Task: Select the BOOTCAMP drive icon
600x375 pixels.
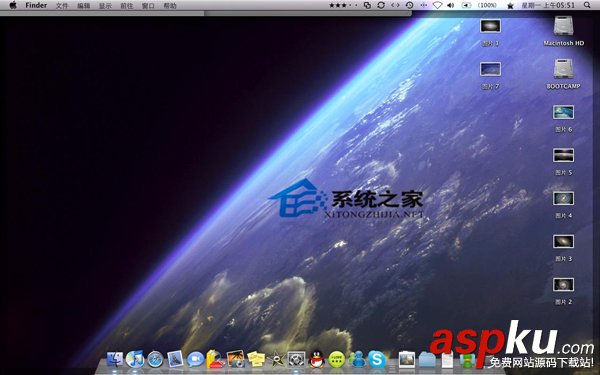Action: (564, 69)
